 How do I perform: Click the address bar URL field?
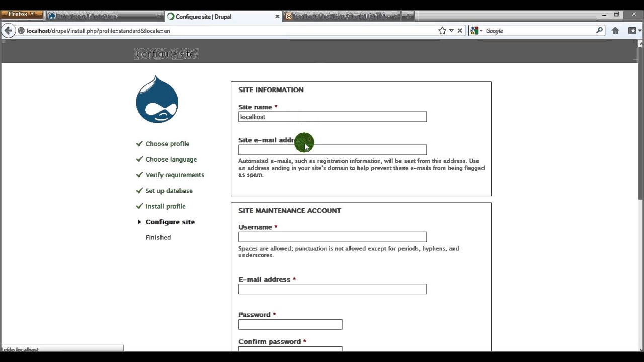coord(226,31)
